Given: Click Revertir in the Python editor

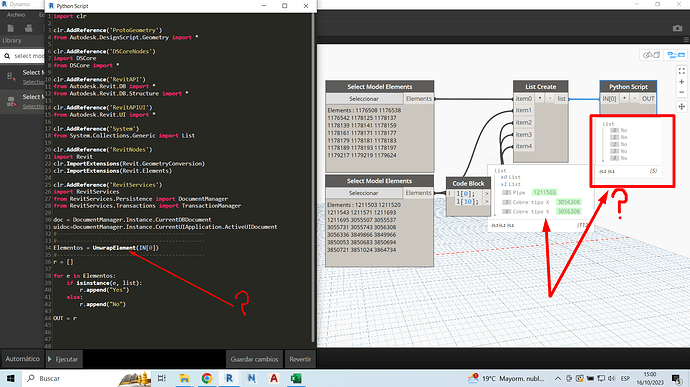Looking at the screenshot, I should point(300,359).
